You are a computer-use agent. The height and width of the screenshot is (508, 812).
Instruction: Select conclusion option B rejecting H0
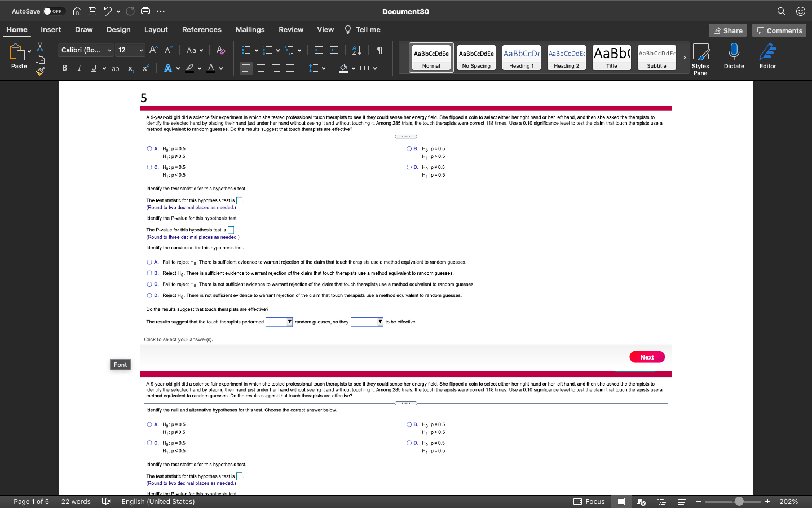148,273
